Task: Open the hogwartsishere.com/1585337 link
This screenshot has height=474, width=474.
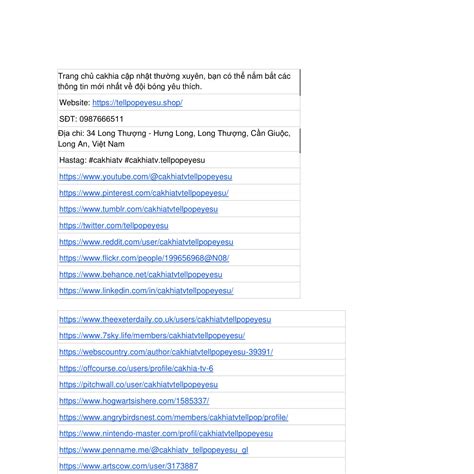Action: click(x=134, y=401)
